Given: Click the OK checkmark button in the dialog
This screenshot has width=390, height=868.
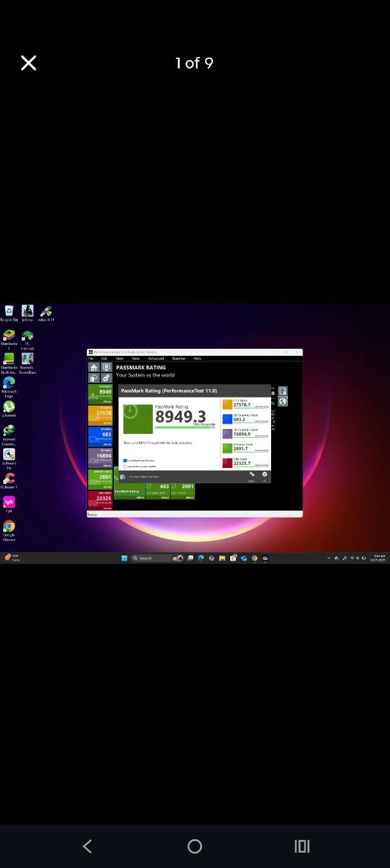Looking at the screenshot, I should click(x=265, y=476).
